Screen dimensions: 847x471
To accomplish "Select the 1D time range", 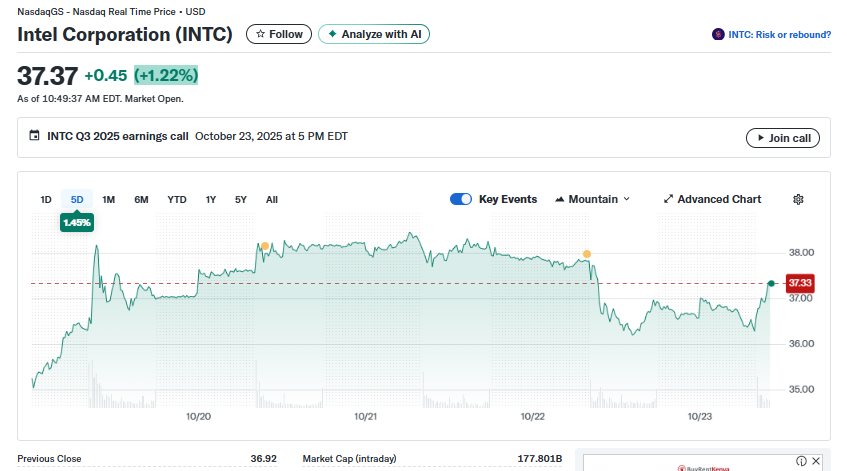I will pos(46,199).
